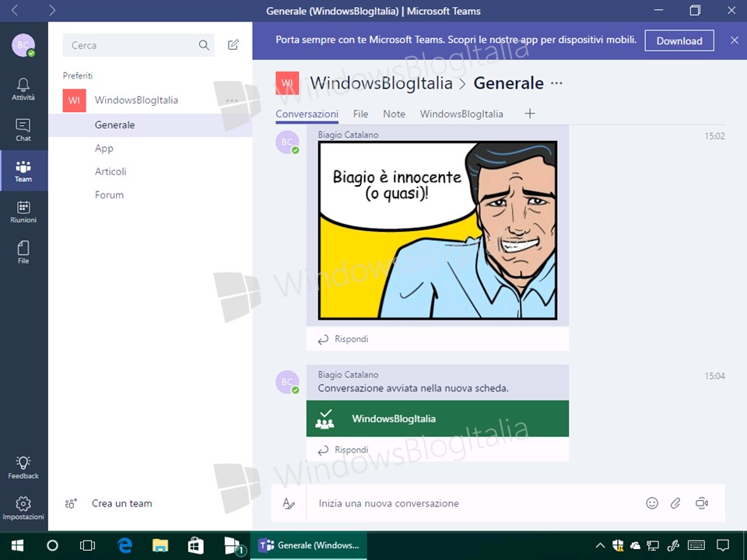
Task: Select the Articoli channel
Action: [150, 171]
